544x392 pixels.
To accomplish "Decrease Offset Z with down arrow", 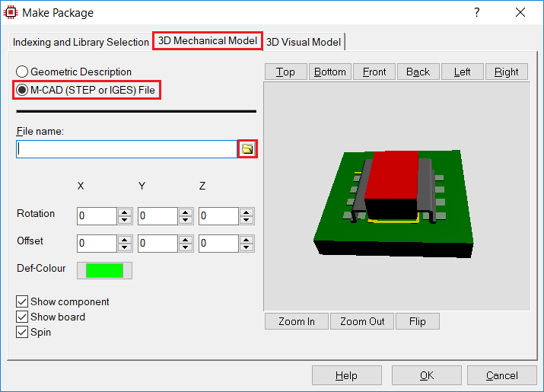I will (247, 247).
